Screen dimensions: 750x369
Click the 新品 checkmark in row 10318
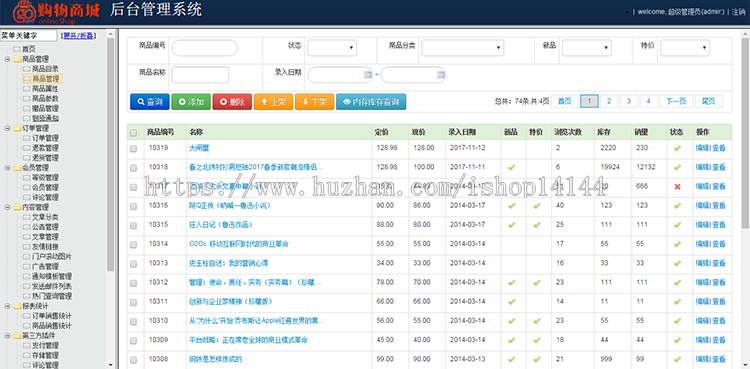click(x=512, y=168)
